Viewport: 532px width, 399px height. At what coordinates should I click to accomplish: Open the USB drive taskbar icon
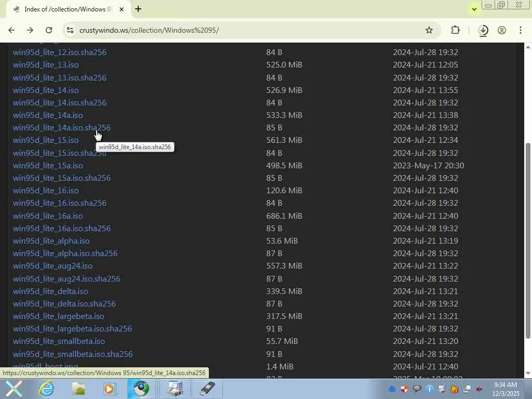pos(207,389)
